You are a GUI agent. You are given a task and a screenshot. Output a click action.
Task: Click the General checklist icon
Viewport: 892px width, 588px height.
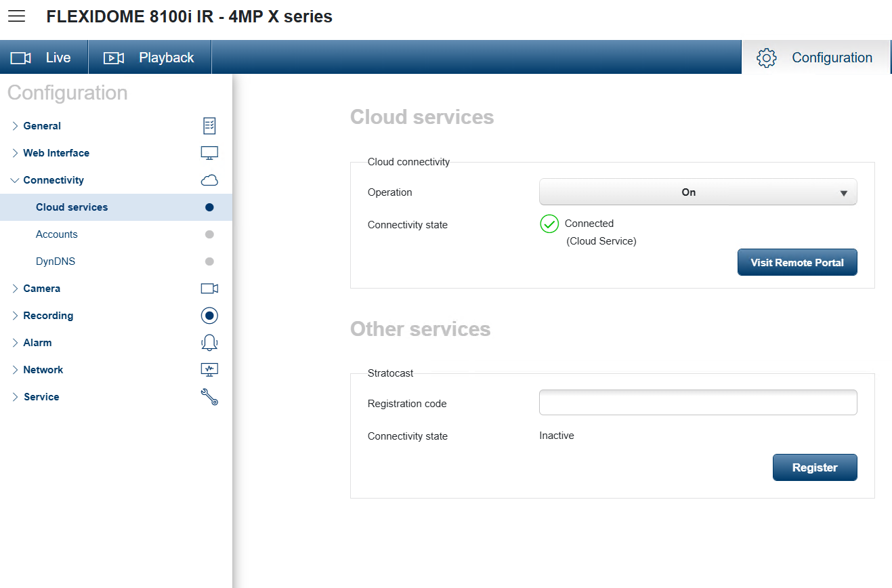pos(209,126)
